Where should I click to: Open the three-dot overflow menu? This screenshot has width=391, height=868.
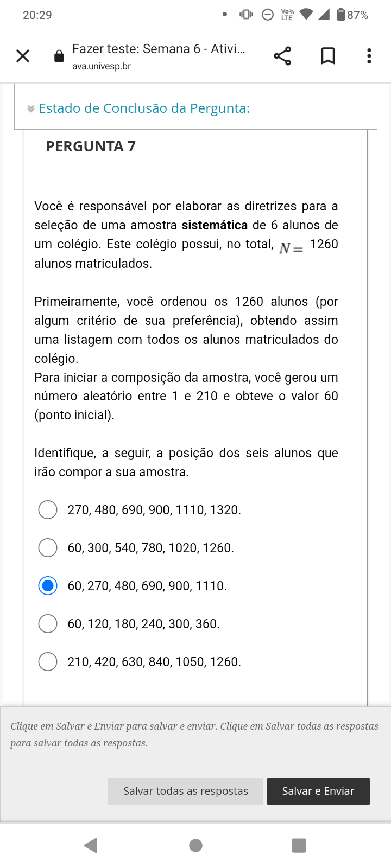tap(369, 56)
